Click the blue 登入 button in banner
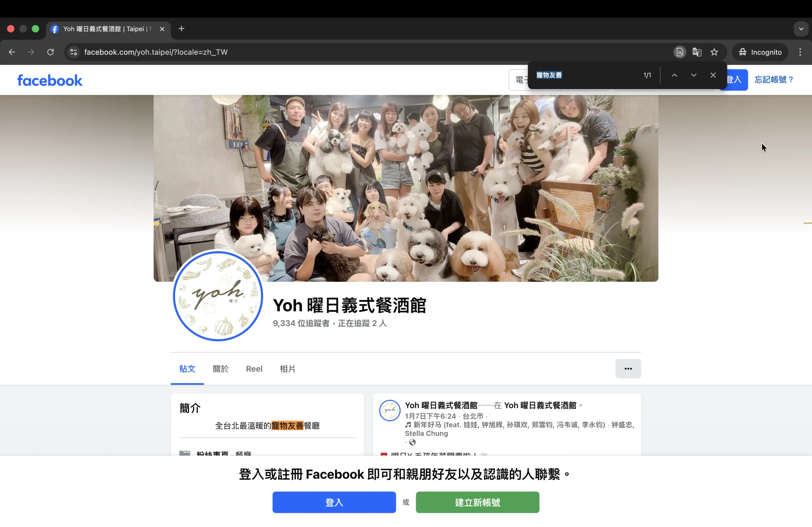The image size is (812, 527). (x=334, y=502)
